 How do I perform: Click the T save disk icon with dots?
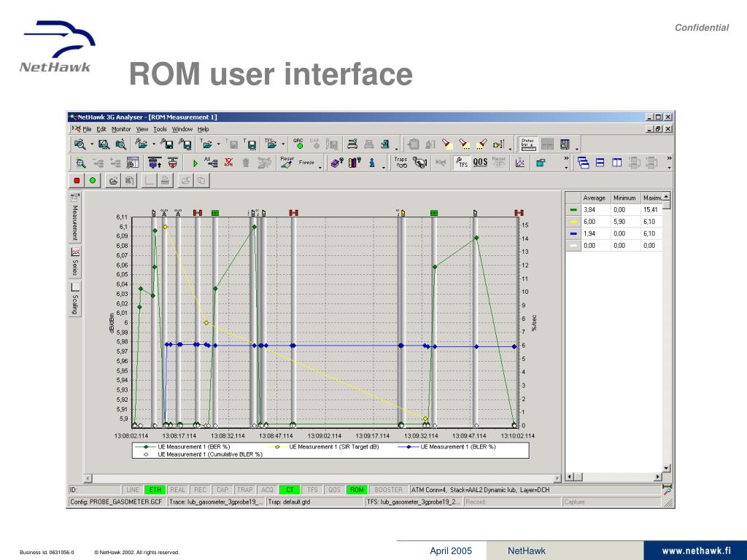click(x=251, y=144)
